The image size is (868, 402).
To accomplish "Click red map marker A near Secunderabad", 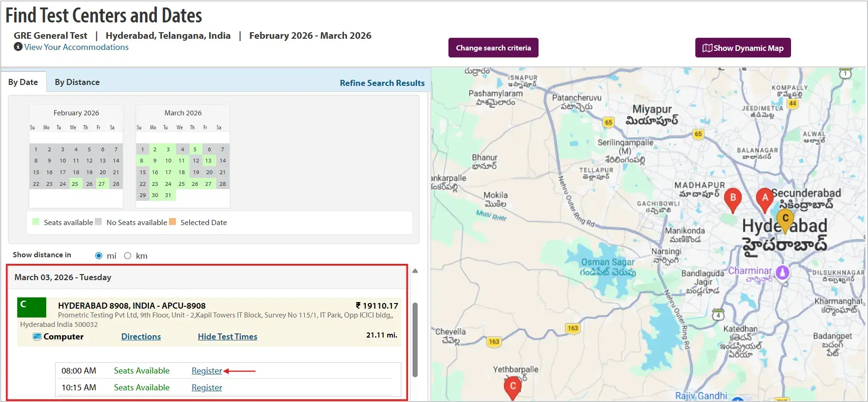I will pyautogui.click(x=764, y=198).
